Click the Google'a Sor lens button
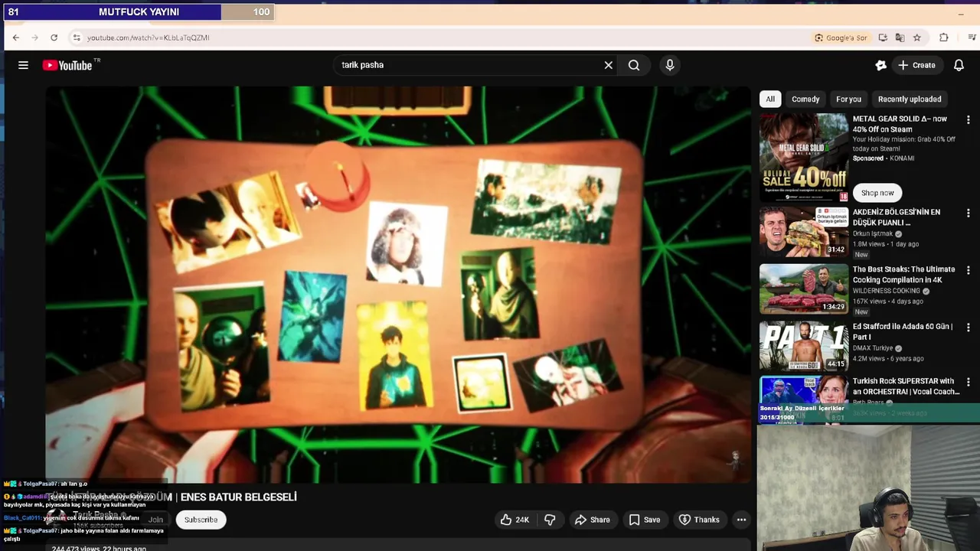980x551 pixels. pyautogui.click(x=841, y=37)
